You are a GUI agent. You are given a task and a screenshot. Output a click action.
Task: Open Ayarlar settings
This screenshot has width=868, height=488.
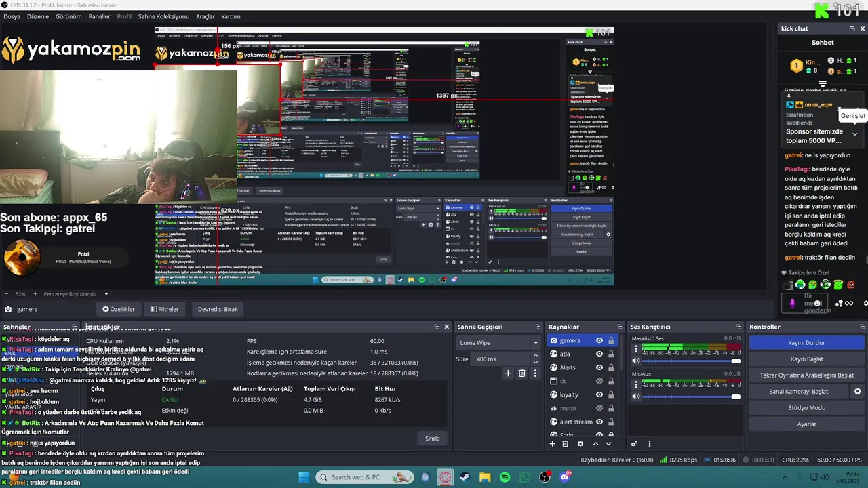click(x=806, y=424)
